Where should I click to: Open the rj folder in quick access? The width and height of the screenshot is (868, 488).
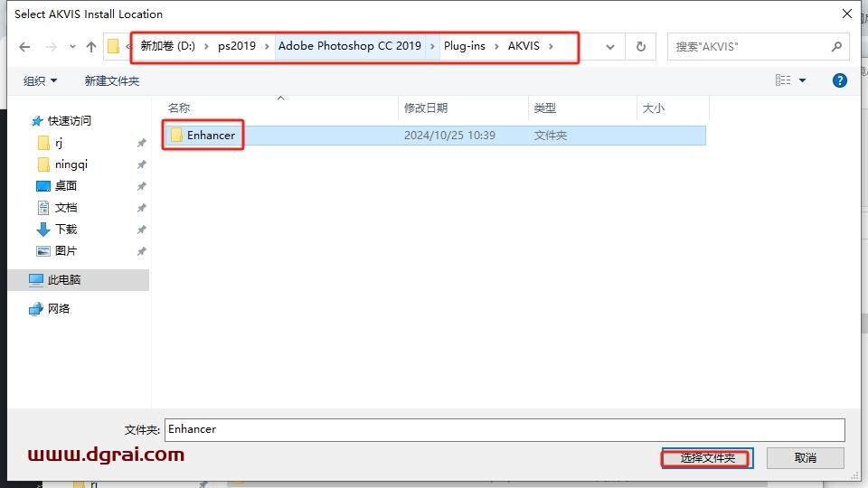pyautogui.click(x=59, y=144)
